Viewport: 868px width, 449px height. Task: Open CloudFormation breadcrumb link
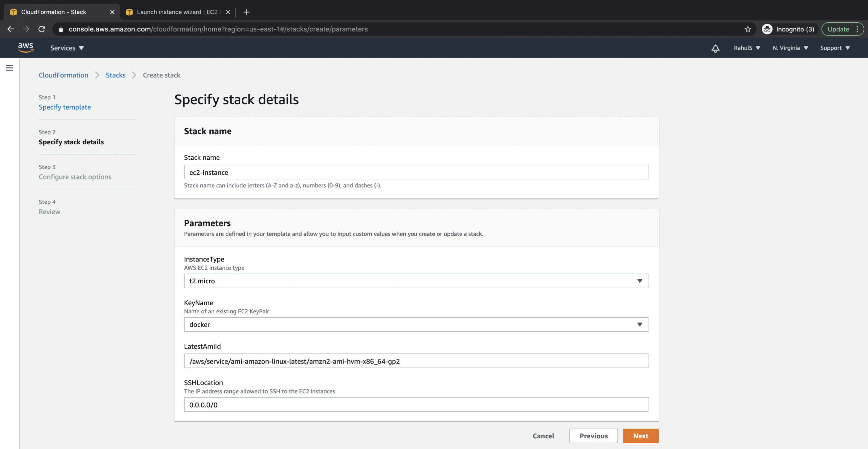(63, 75)
